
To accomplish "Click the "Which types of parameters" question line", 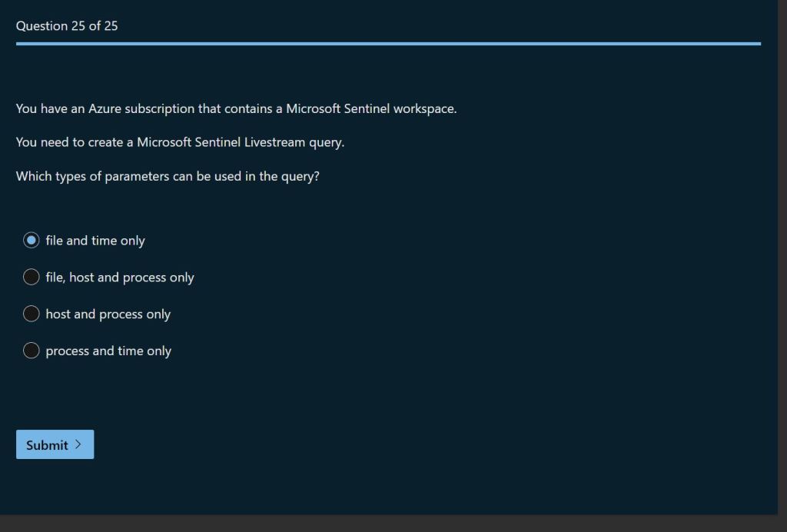I will point(168,177).
